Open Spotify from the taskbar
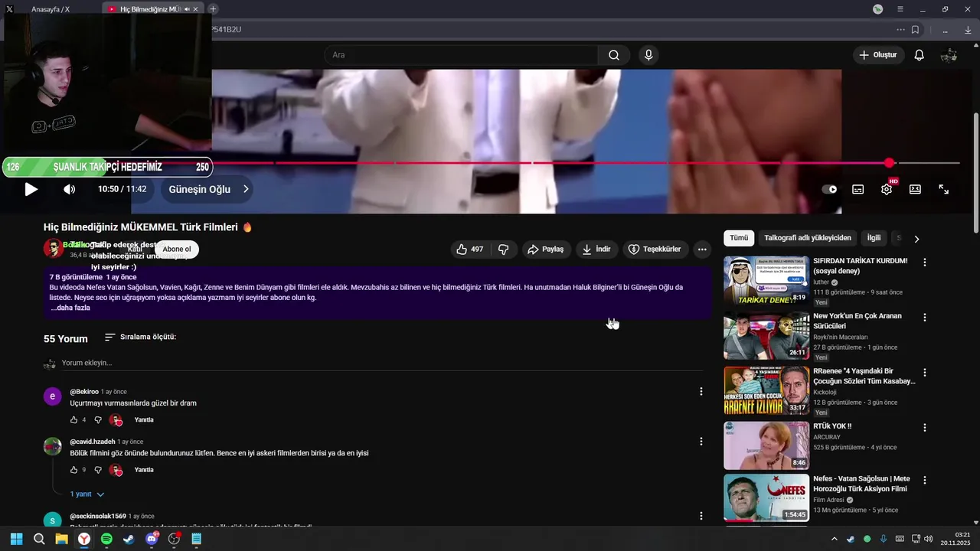 click(x=106, y=540)
